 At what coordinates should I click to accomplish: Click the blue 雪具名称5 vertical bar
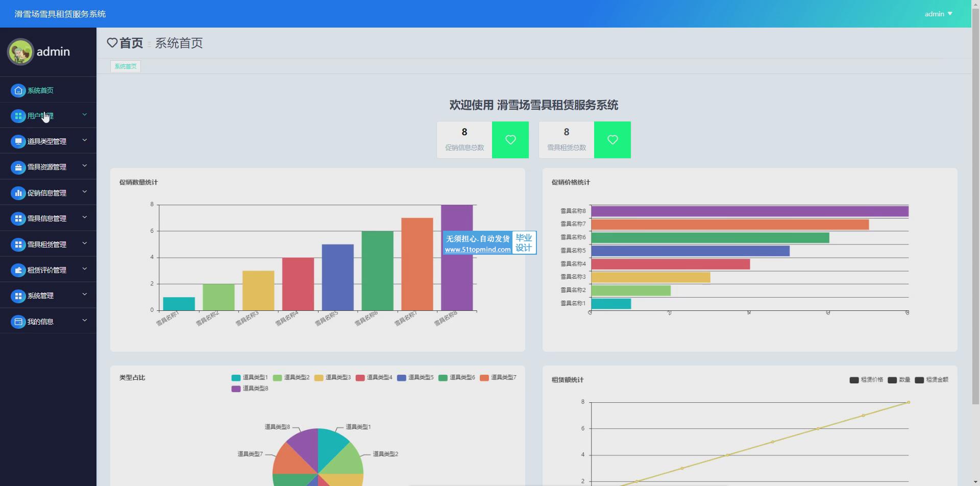(337, 277)
